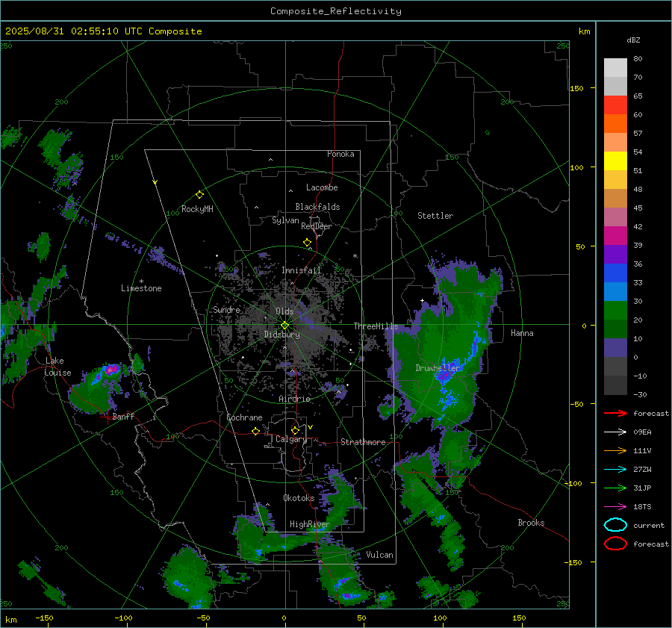Click the Airdrie label

[x=294, y=399]
